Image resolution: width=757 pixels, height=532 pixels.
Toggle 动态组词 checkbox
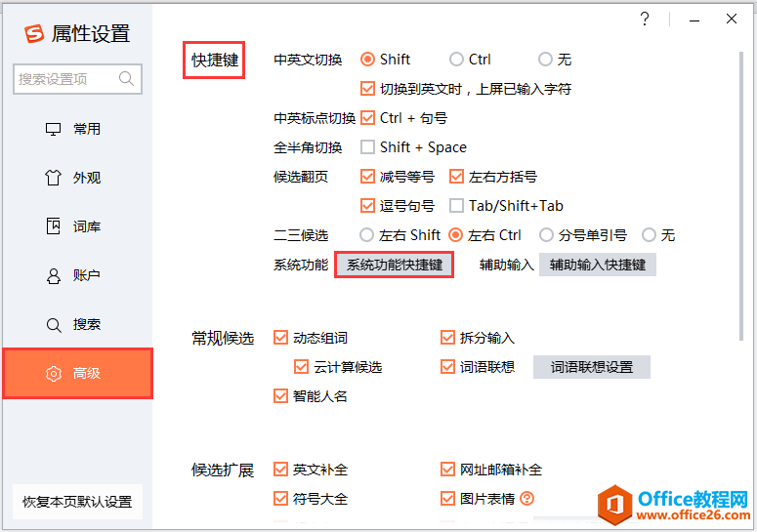tap(280, 338)
